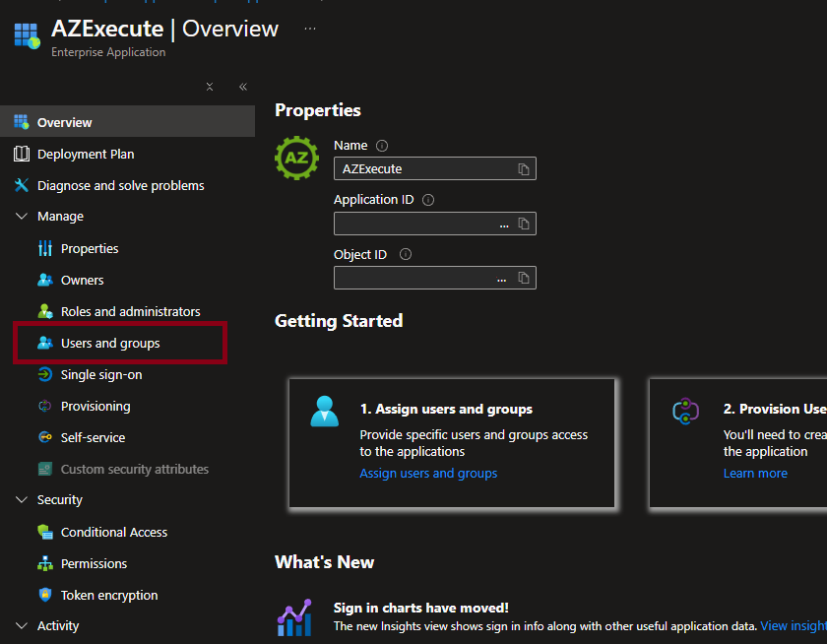Click the sign-in charts icon

click(294, 617)
